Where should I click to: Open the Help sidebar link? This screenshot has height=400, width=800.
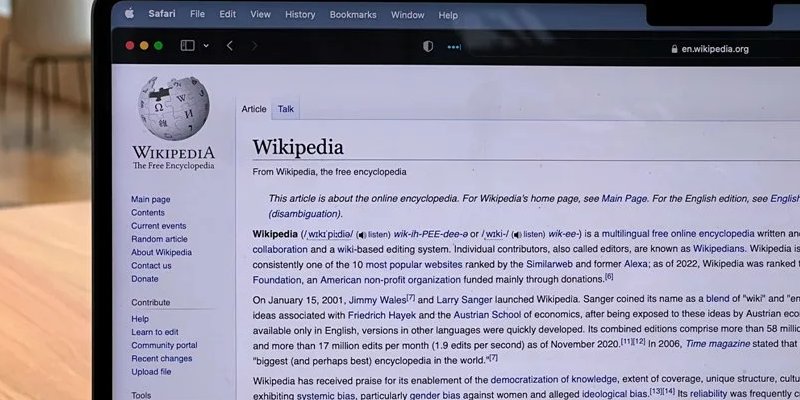(x=140, y=319)
